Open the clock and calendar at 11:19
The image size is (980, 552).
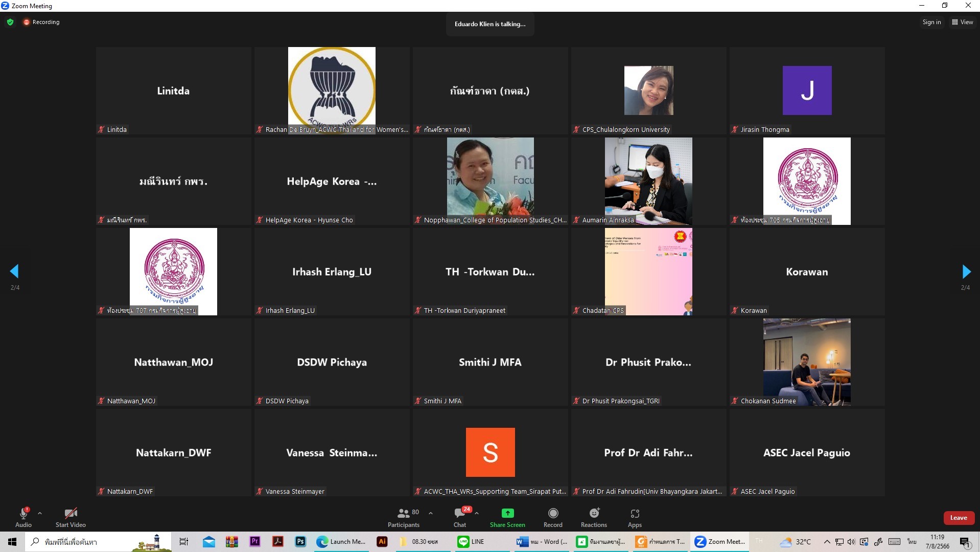pyautogui.click(x=937, y=542)
